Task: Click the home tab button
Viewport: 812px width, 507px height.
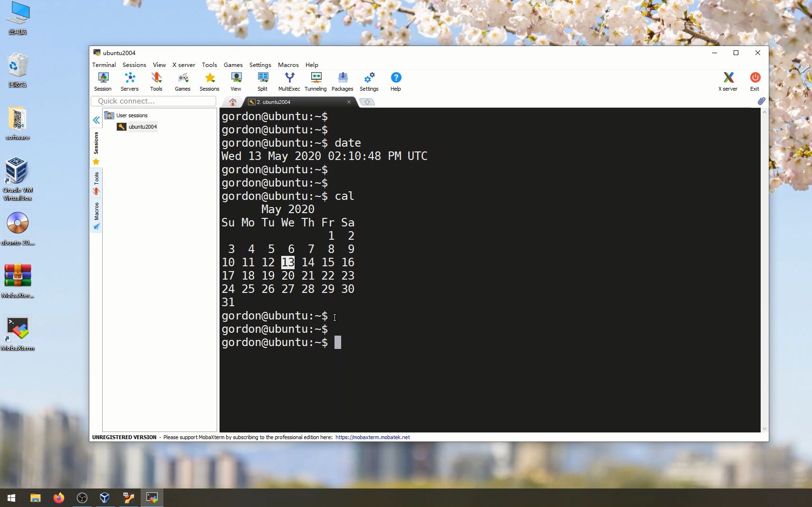Action: click(x=232, y=102)
